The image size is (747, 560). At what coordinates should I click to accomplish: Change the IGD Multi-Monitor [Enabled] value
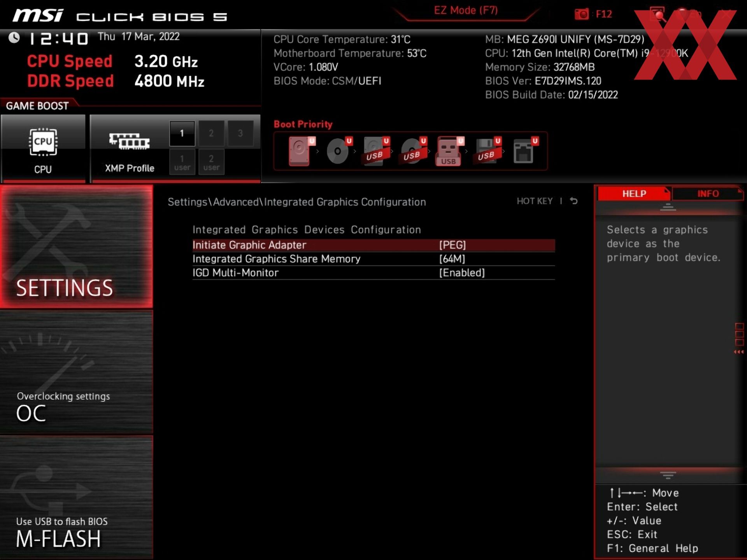(x=462, y=273)
